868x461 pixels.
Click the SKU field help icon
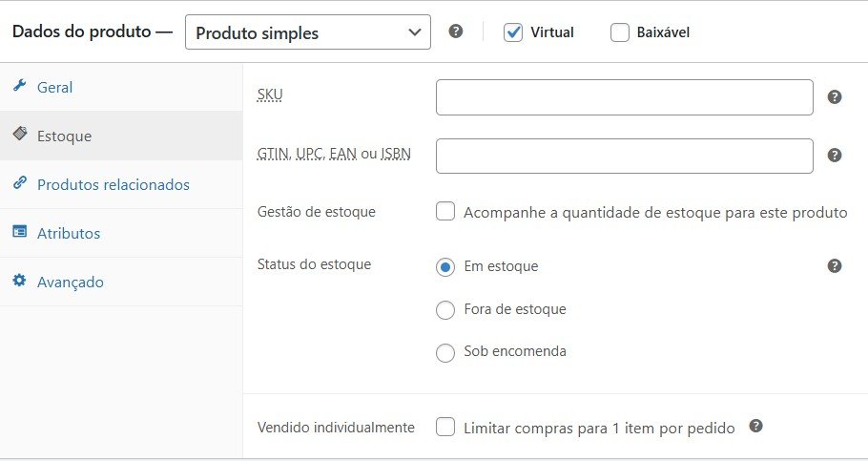[x=835, y=96]
